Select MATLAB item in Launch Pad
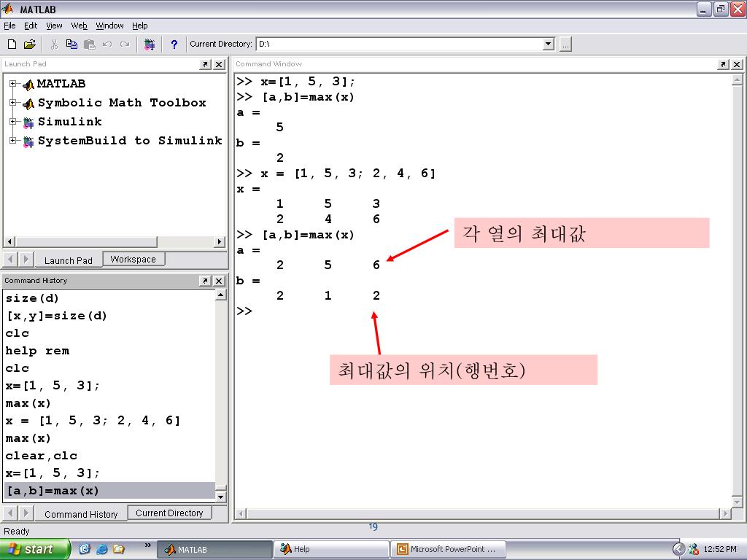The width and height of the screenshot is (747, 560). point(61,84)
